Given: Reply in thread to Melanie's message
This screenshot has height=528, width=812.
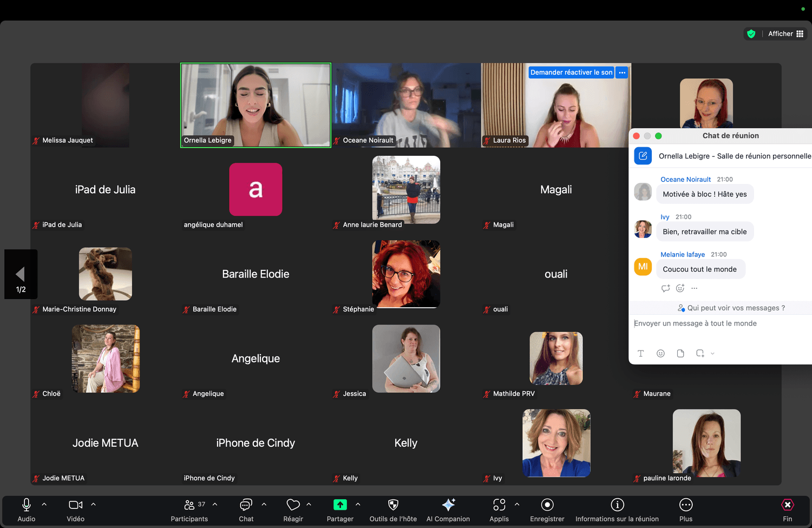Looking at the screenshot, I should [665, 288].
